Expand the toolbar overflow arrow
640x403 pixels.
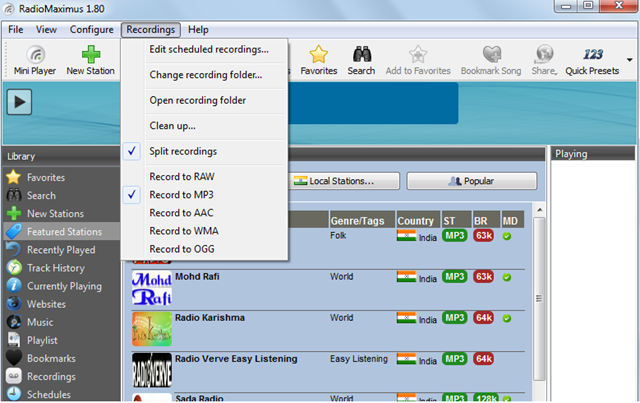[x=630, y=60]
